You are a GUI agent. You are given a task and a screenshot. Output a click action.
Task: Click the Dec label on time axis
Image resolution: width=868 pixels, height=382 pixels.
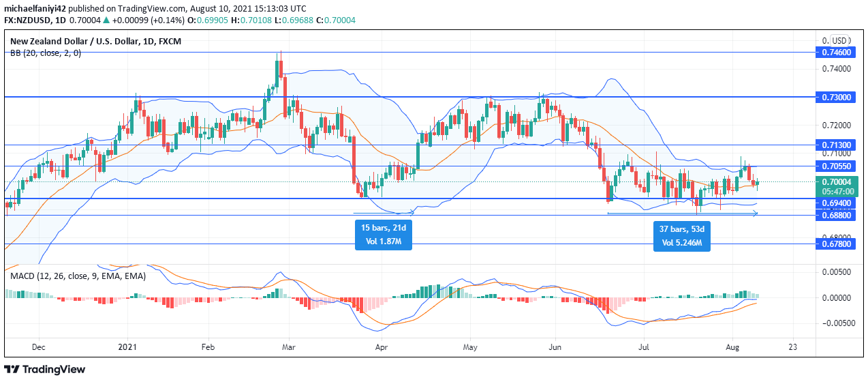(38, 347)
